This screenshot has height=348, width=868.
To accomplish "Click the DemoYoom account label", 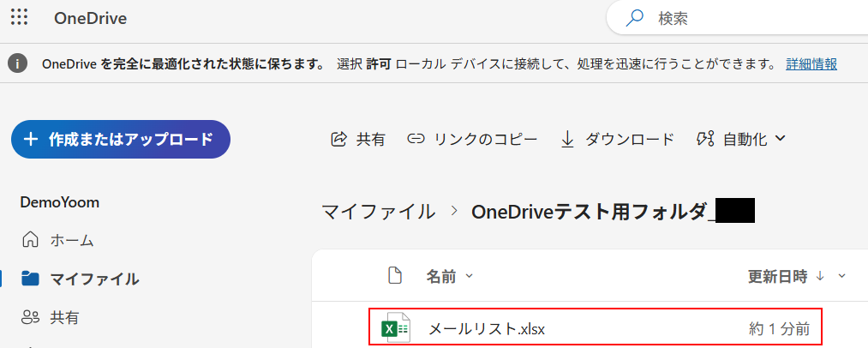I will [60, 202].
